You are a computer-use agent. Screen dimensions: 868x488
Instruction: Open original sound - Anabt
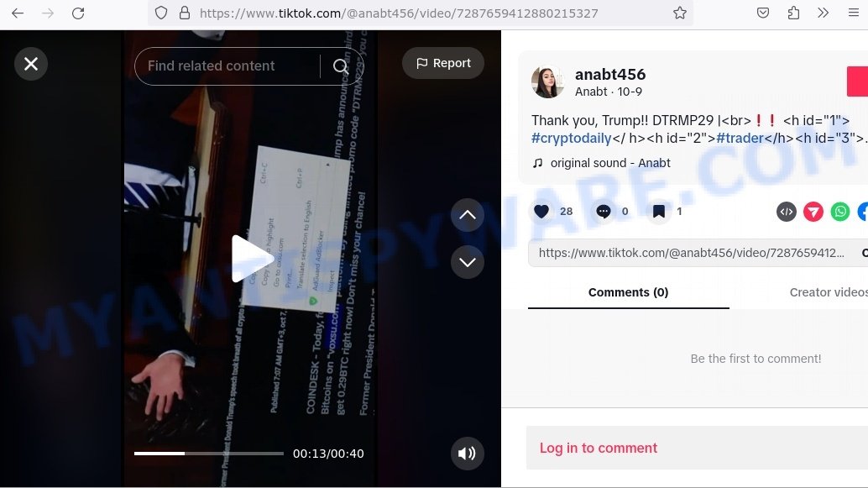pyautogui.click(x=610, y=163)
